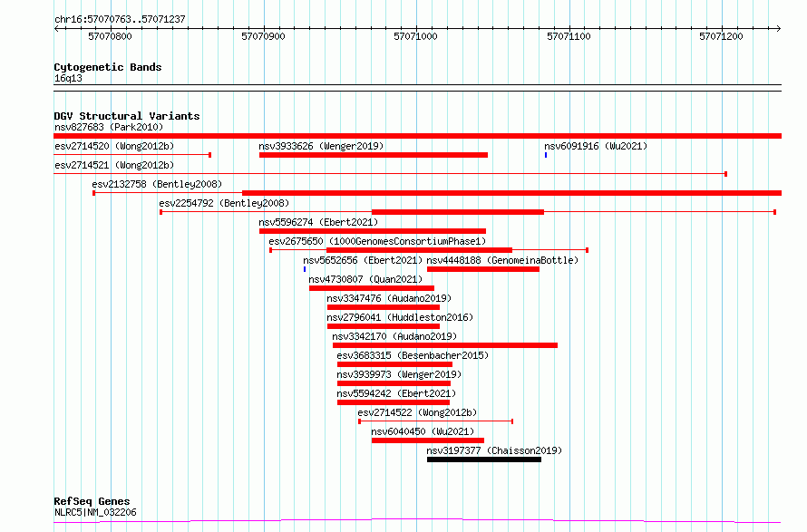The image size is (807, 532).
Task: Open the NLRC5|NM_032206 gene label
Action: pyautogui.click(x=95, y=512)
